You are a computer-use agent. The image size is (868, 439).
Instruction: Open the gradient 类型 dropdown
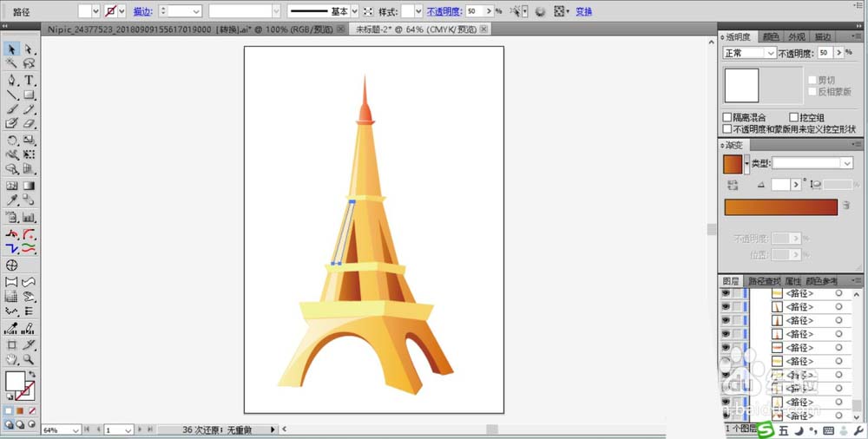pos(812,163)
